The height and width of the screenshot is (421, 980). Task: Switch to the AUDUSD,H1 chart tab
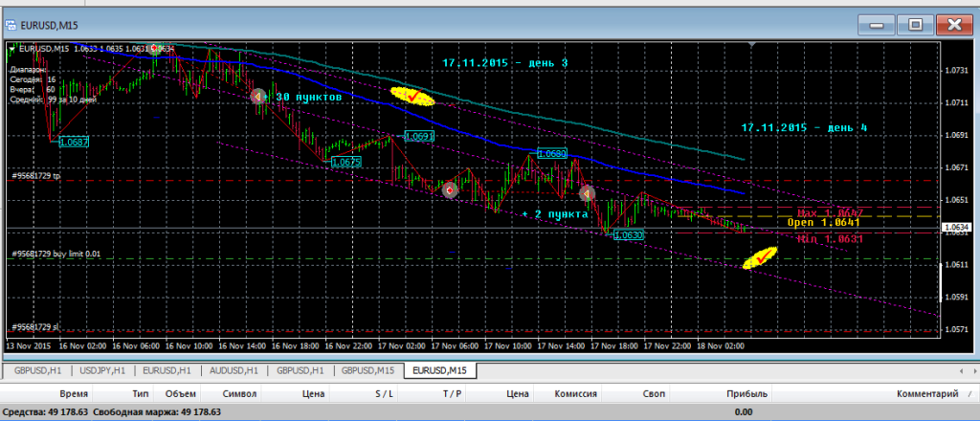point(234,370)
